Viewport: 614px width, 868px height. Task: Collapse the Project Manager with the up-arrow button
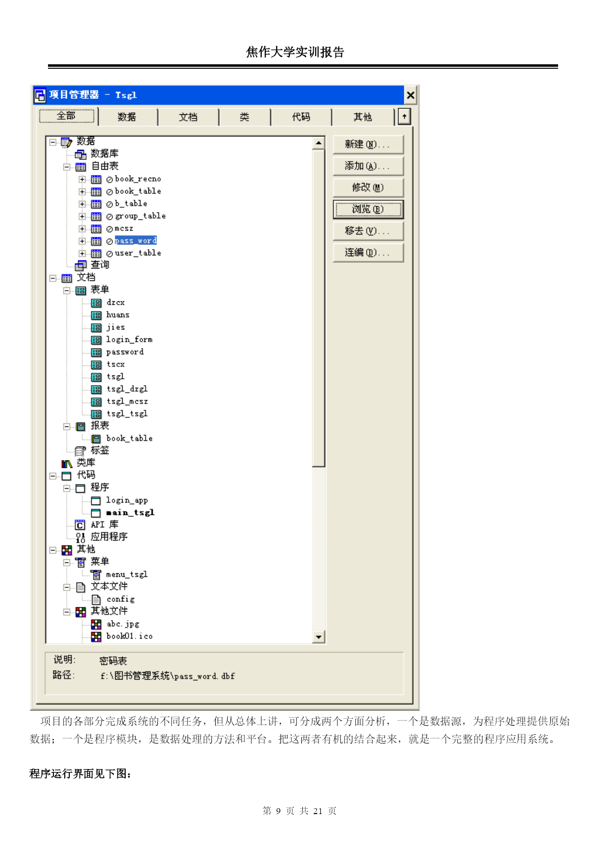point(405,117)
